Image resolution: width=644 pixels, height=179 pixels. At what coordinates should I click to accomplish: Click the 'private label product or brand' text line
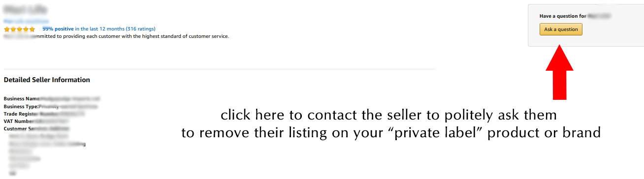pos(391,133)
